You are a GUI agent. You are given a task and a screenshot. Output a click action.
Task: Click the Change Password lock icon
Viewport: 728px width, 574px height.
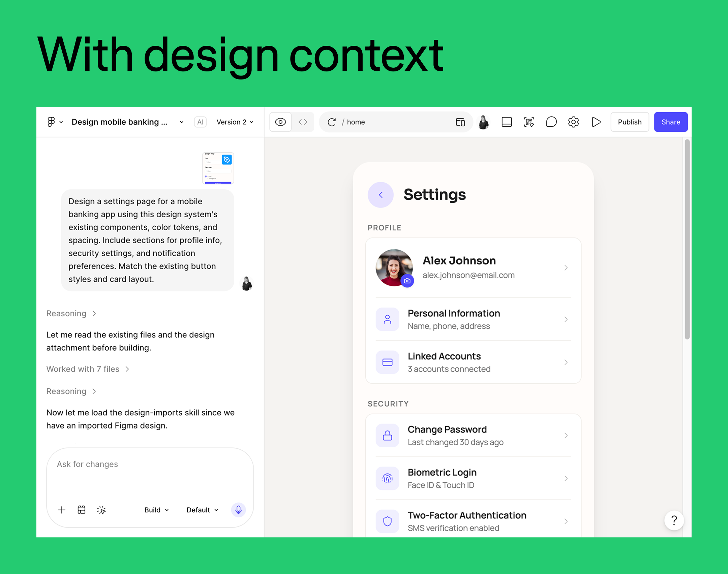(x=387, y=436)
